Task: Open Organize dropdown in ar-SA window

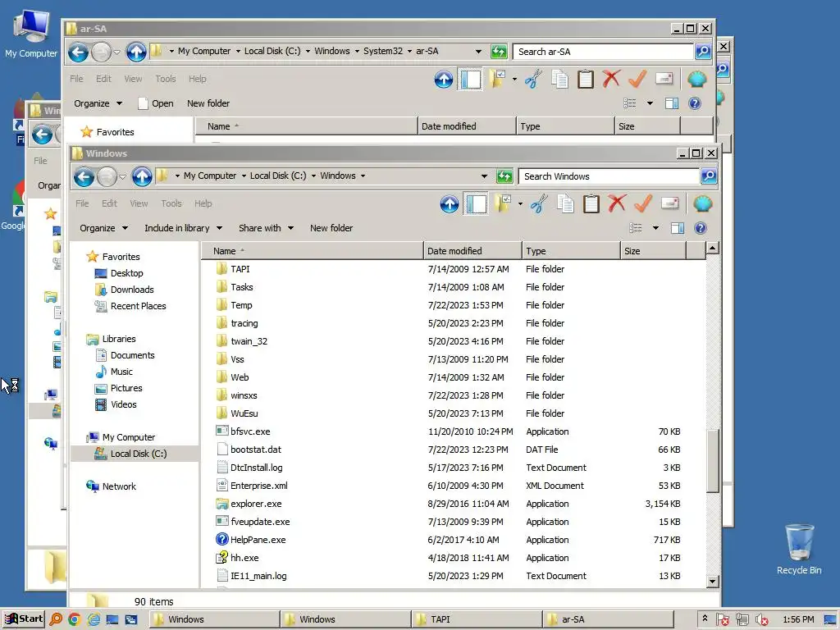Action: coord(98,103)
